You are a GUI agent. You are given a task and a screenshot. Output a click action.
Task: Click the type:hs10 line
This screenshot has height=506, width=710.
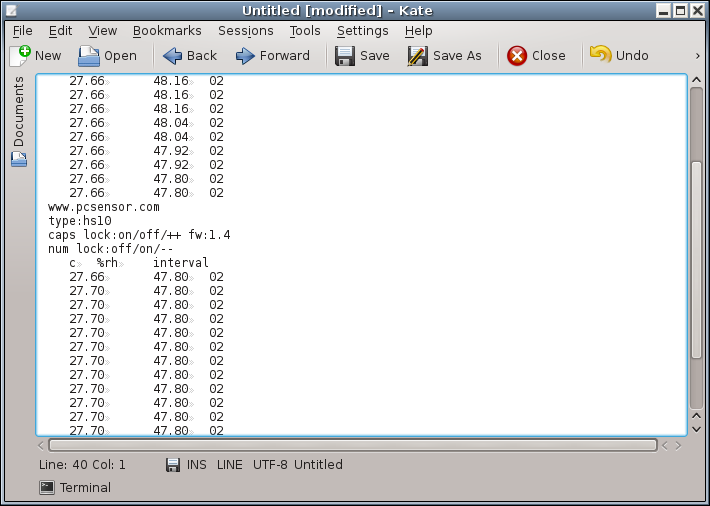click(80, 221)
